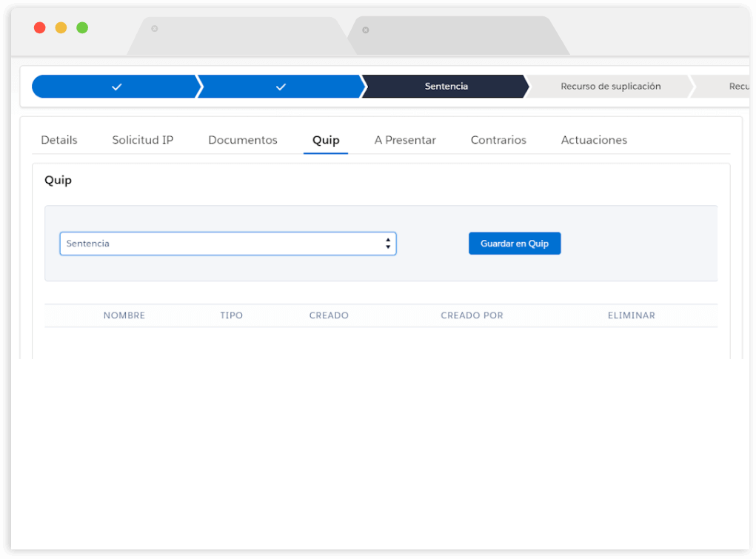Image resolution: width=756 pixels, height=559 pixels.
Task: Select the Quip tab
Action: 326,140
